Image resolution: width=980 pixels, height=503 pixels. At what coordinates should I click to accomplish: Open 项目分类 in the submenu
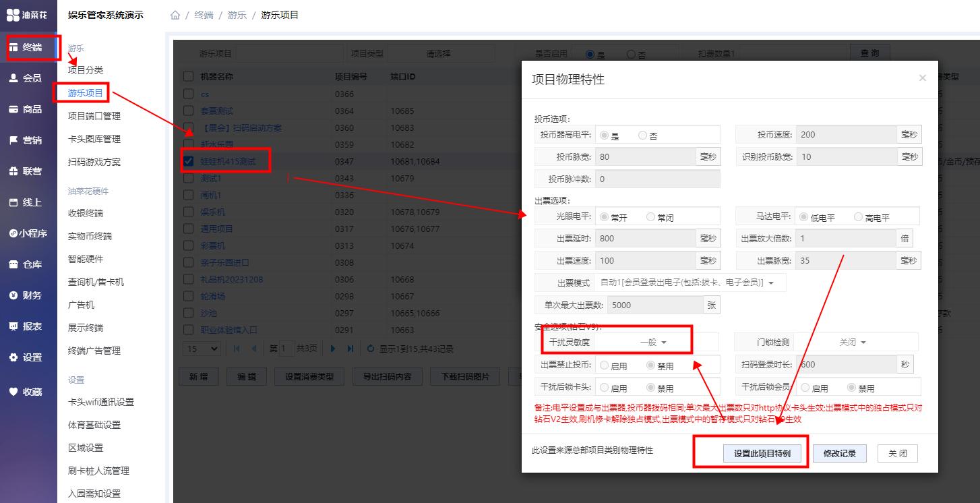pyautogui.click(x=86, y=70)
